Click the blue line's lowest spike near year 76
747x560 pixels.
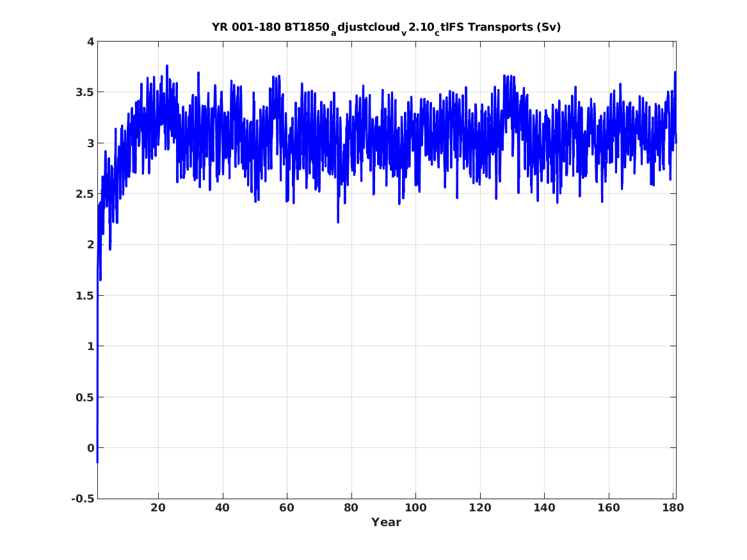click(x=338, y=221)
